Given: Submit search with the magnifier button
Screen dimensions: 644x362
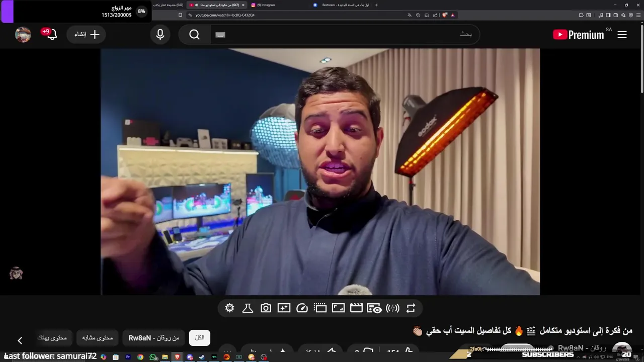Looking at the screenshot, I should [x=195, y=34].
